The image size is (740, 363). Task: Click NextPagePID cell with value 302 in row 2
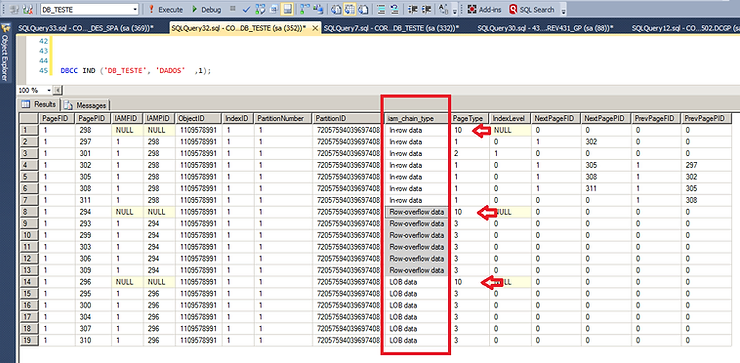606,142
